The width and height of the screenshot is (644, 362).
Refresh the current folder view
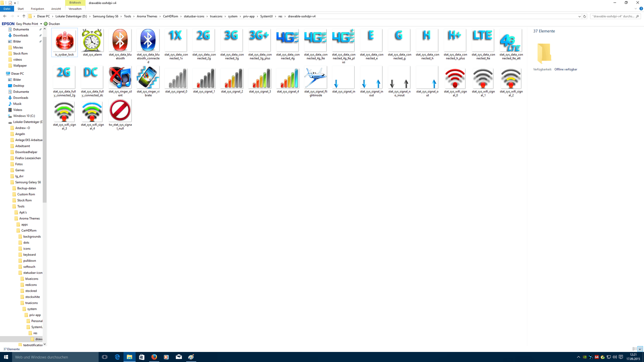pyautogui.click(x=585, y=16)
